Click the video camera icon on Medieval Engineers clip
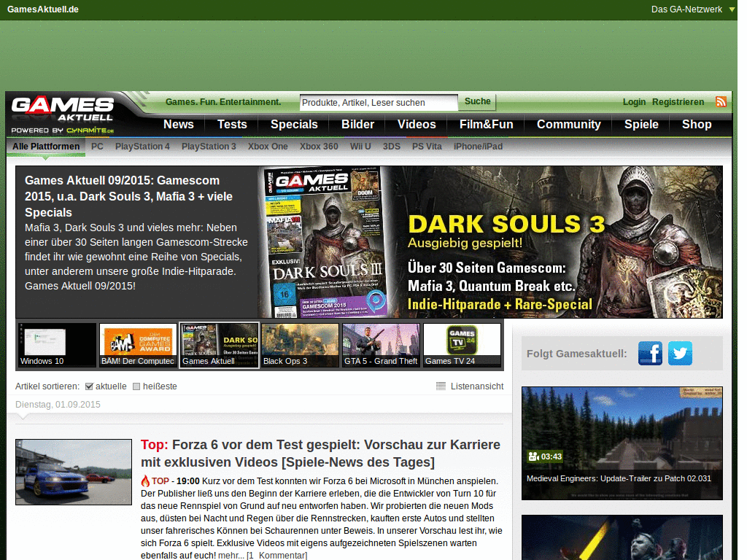 click(x=533, y=456)
